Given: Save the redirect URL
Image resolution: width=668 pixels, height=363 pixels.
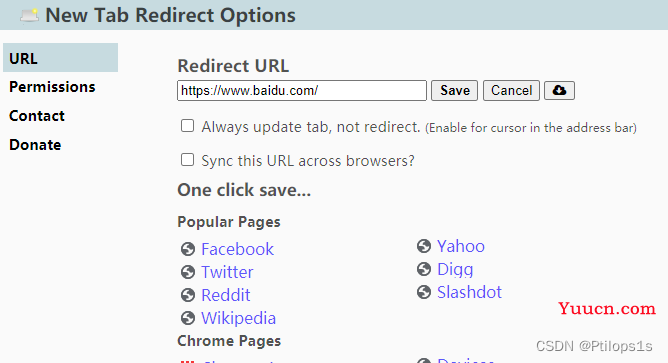Looking at the screenshot, I should (x=454, y=90).
